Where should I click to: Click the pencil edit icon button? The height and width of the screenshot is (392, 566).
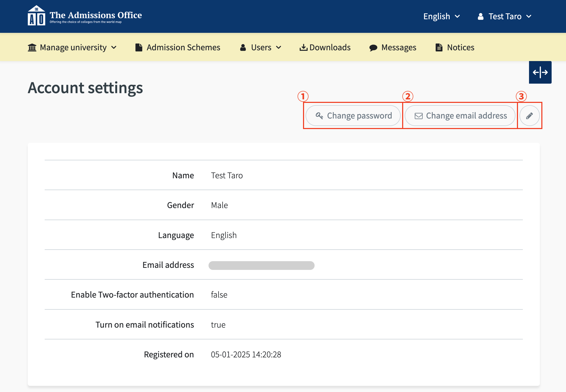point(529,116)
